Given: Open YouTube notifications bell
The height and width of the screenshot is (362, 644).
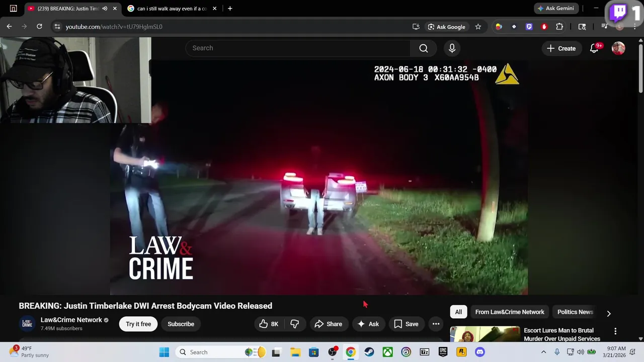Looking at the screenshot, I should [x=594, y=48].
